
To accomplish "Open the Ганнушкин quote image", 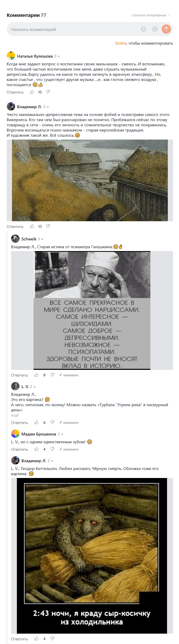I will tap(92, 310).
